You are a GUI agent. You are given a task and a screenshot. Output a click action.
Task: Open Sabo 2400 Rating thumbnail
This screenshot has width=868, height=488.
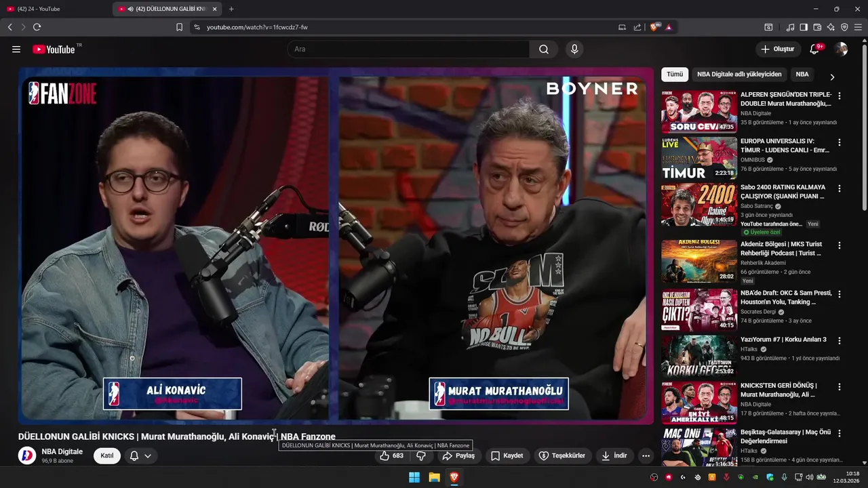(699, 204)
